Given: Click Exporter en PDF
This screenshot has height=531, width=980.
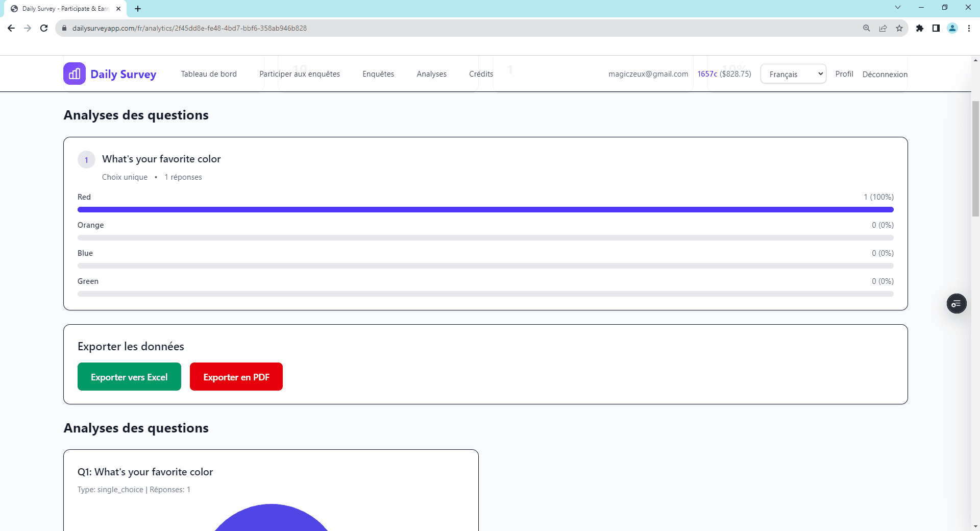Looking at the screenshot, I should 236,376.
